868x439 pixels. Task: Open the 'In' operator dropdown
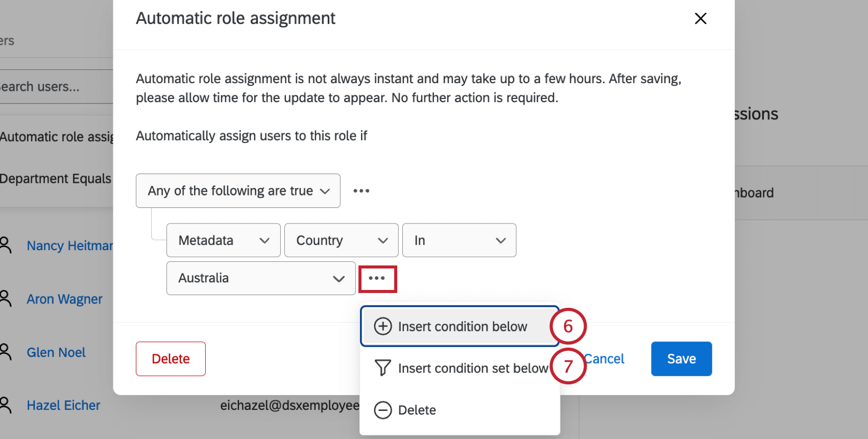tap(459, 240)
